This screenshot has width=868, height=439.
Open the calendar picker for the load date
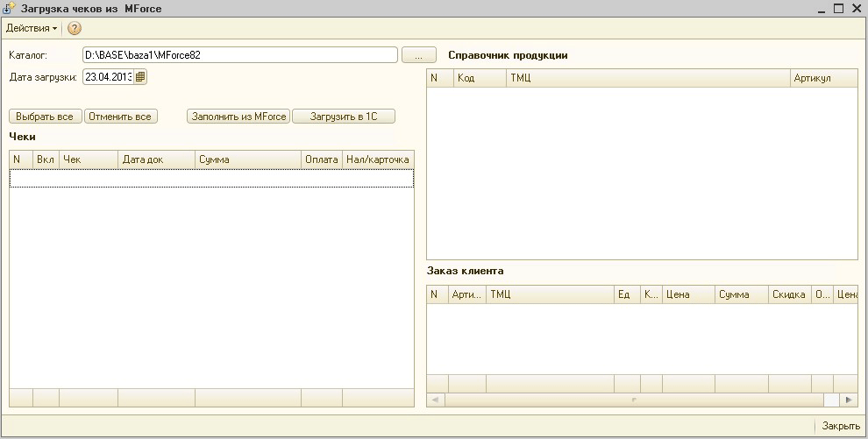(141, 77)
